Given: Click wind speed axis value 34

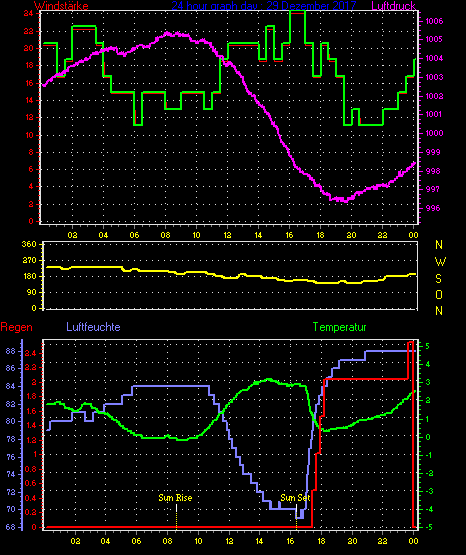Looking at the screenshot, I should [x=29, y=13].
